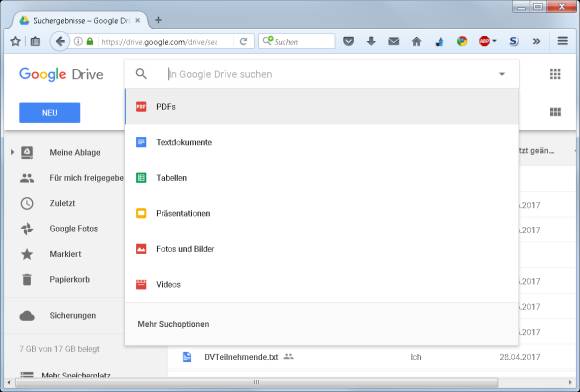
Task: Show site information icon in address bar
Action: point(78,41)
